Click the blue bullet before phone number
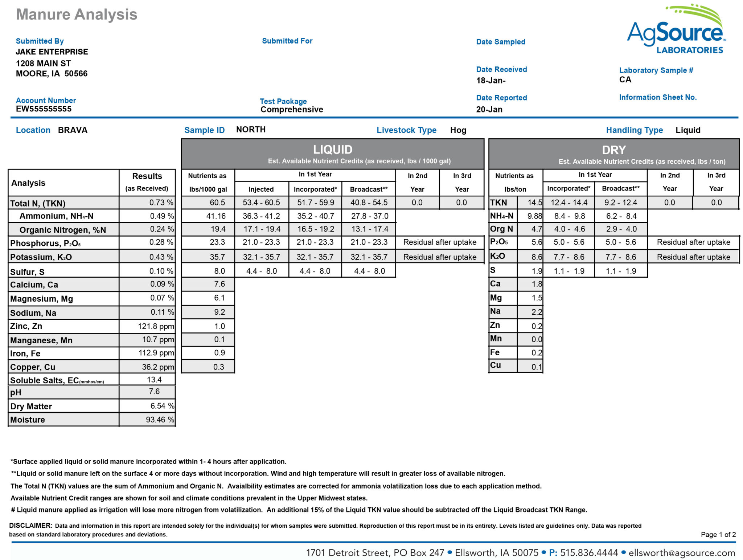The image size is (743, 560). pos(544,552)
